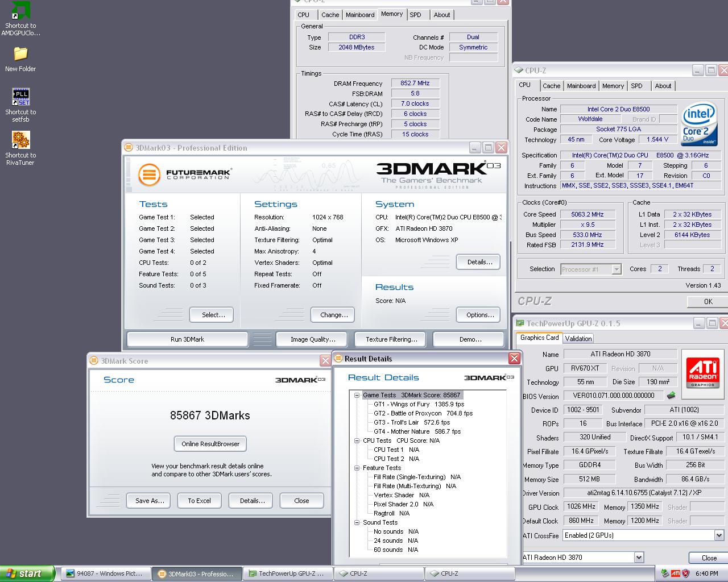Collapse the Game Tests tree node

tap(357, 395)
